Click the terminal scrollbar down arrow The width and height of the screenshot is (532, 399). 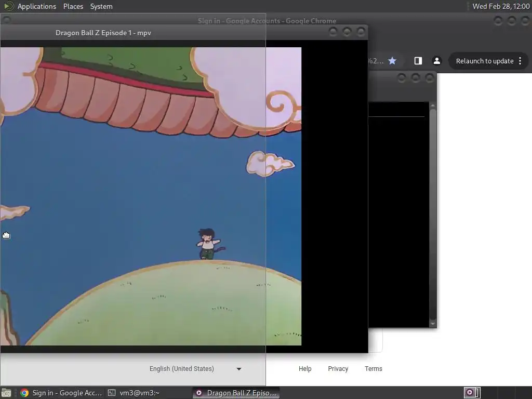pyautogui.click(x=433, y=323)
